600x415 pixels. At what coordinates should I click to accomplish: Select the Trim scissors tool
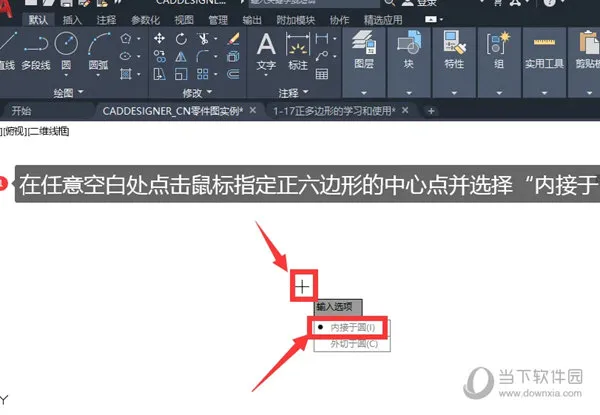[202, 39]
